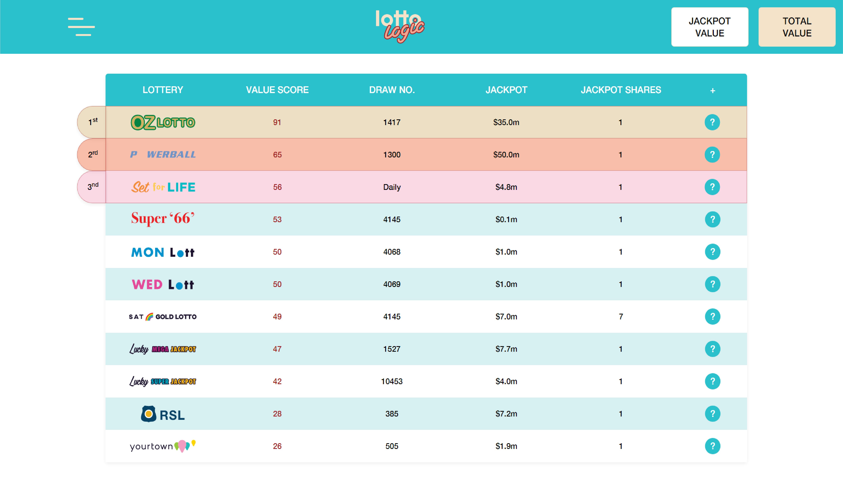Click the yourtown balloons logo
The height and width of the screenshot is (504, 843).
(162, 446)
